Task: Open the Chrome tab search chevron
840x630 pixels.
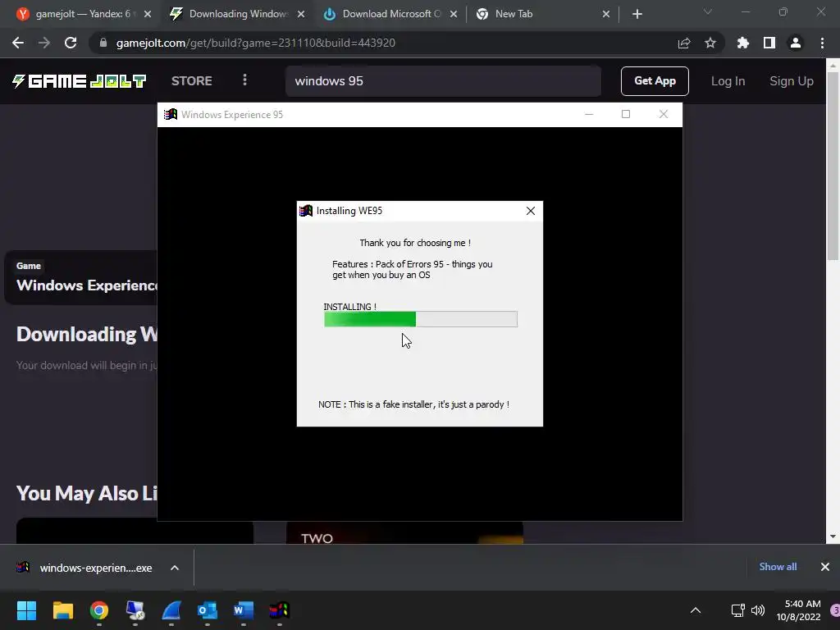Action: click(708, 11)
